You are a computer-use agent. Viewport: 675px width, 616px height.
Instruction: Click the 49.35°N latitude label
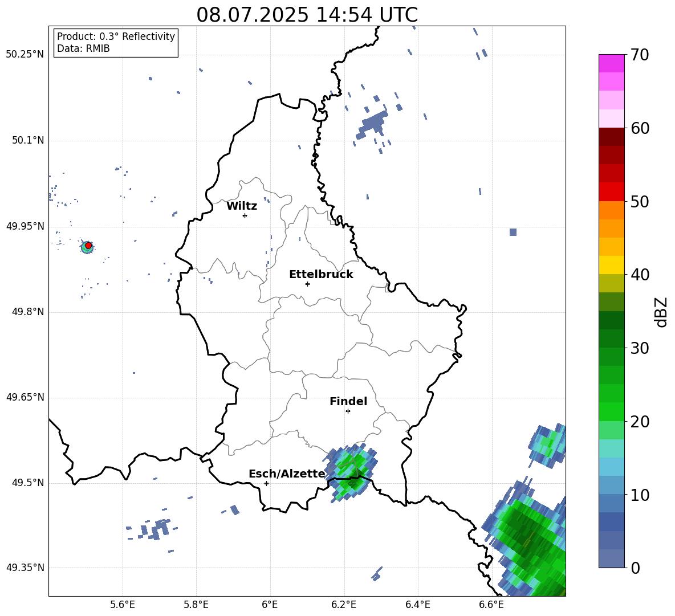25,568
